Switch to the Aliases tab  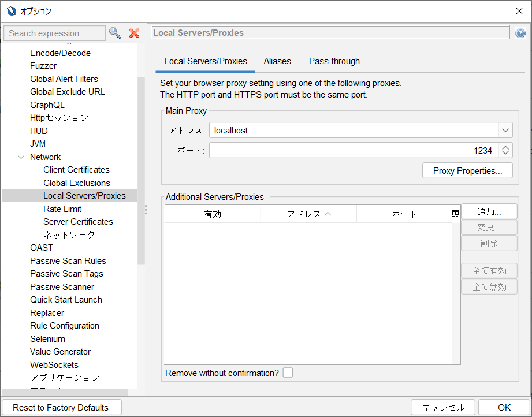click(x=277, y=61)
